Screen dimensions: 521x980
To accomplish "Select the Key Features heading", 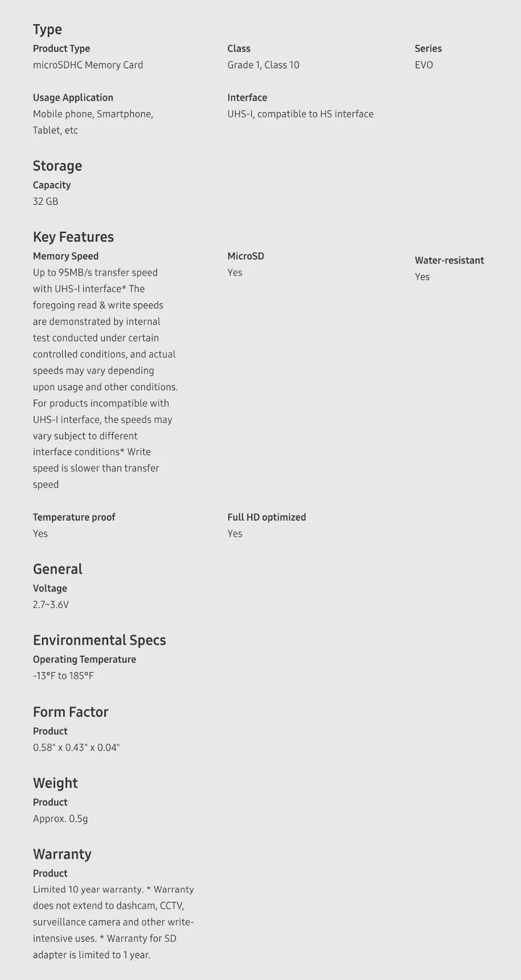I will pyautogui.click(x=73, y=237).
